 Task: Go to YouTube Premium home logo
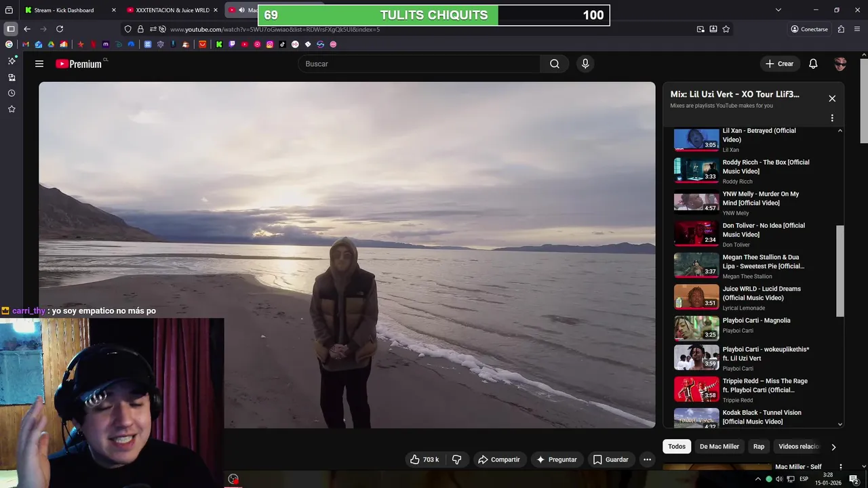pos(79,64)
